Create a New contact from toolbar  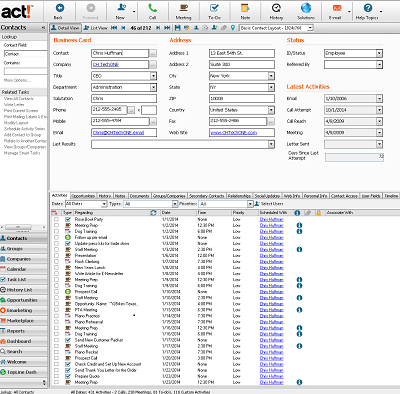(121, 8)
